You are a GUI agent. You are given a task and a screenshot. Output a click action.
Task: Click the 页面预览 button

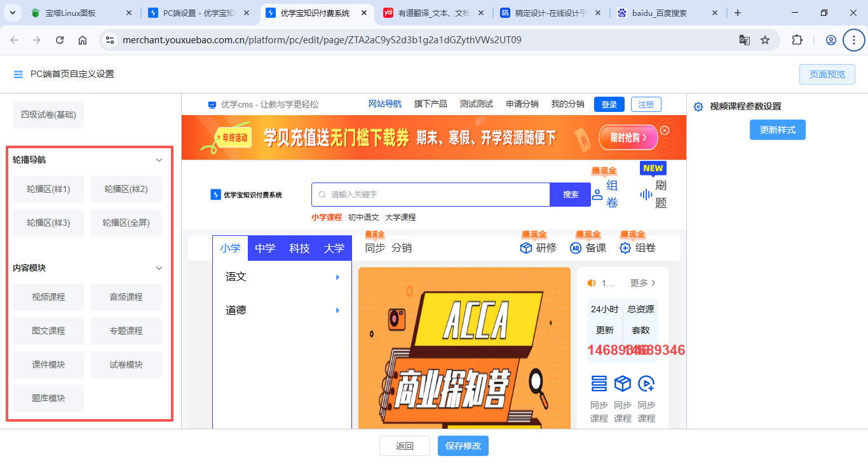pos(827,74)
